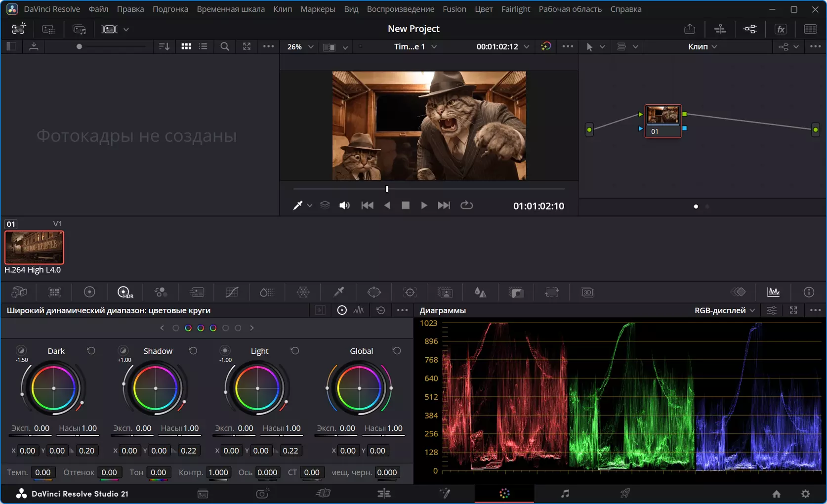
Task: Stop playback in the viewer
Action: click(x=406, y=205)
